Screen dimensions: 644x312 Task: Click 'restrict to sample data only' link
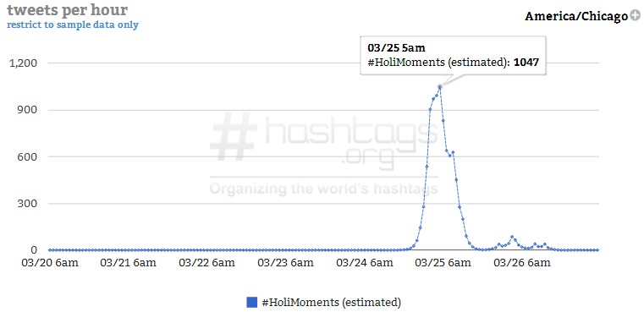73,25
